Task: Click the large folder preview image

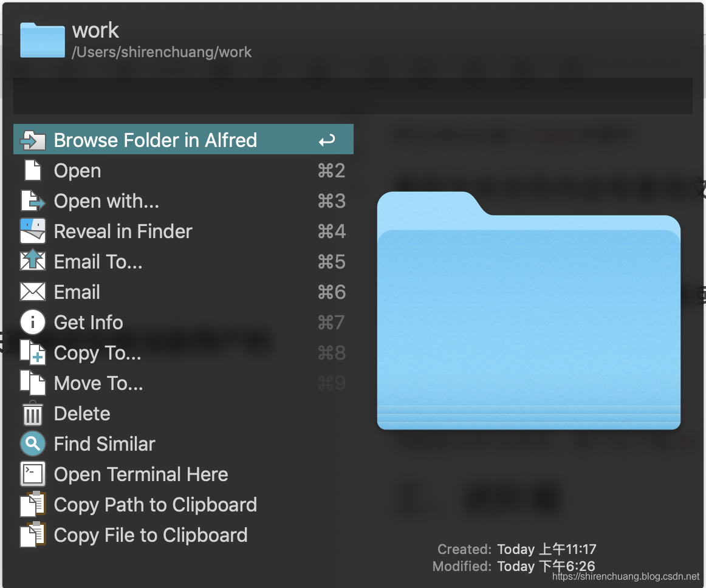Action: pos(529,310)
